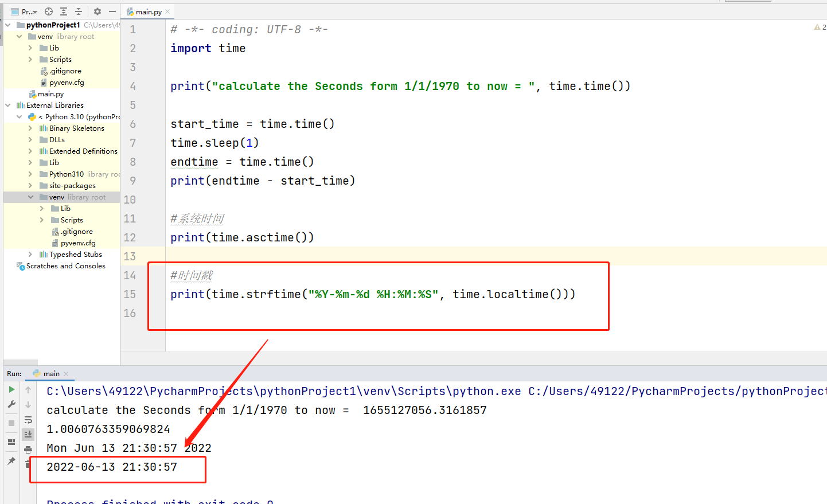The height and width of the screenshot is (504, 827).
Task: Click the strftime print statement line
Action: click(373, 294)
